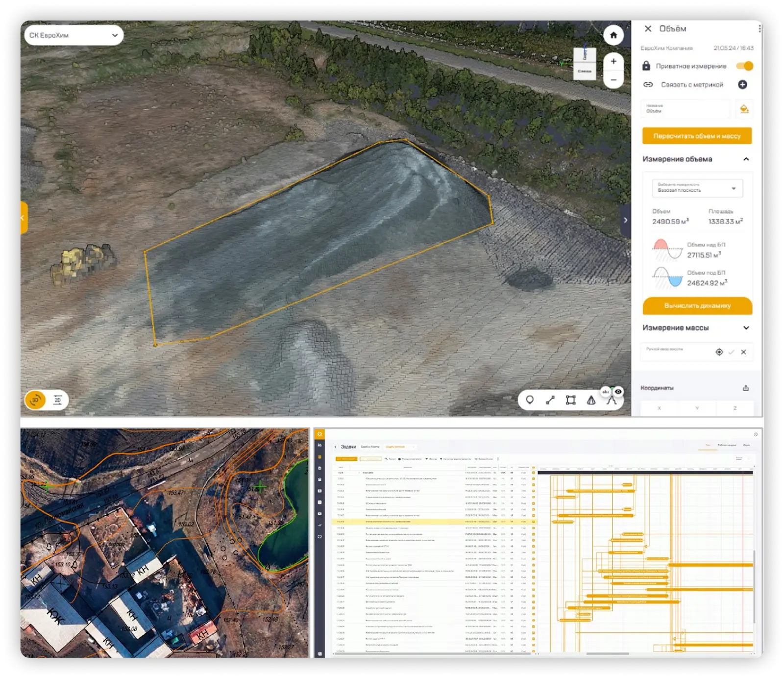Select the cone volume tool
Image resolution: width=784 pixels, height=678 pixels.
point(591,400)
